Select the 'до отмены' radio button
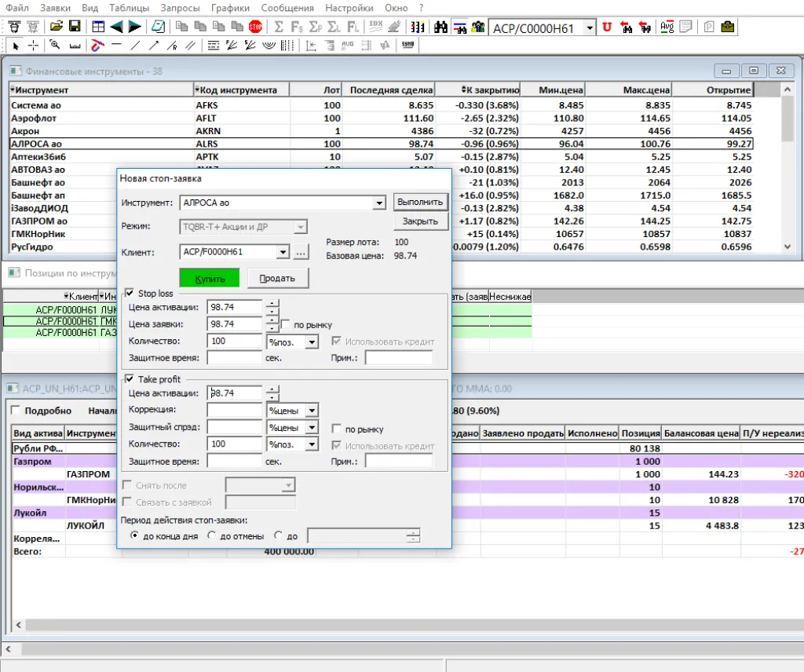 (212, 535)
